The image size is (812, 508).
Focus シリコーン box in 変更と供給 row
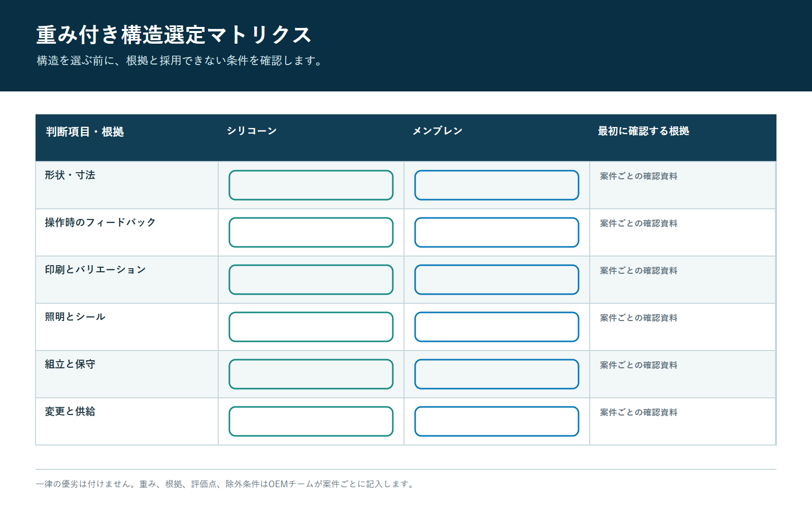tap(311, 421)
